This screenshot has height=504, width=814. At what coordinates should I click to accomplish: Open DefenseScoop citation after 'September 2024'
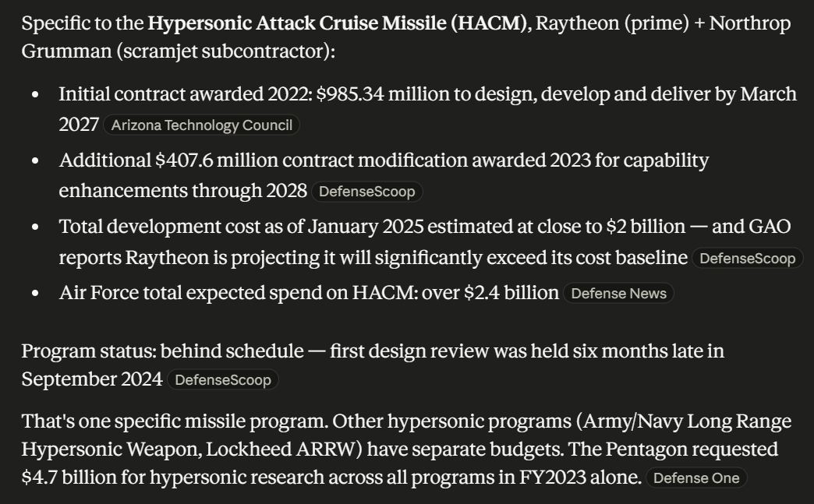223,379
